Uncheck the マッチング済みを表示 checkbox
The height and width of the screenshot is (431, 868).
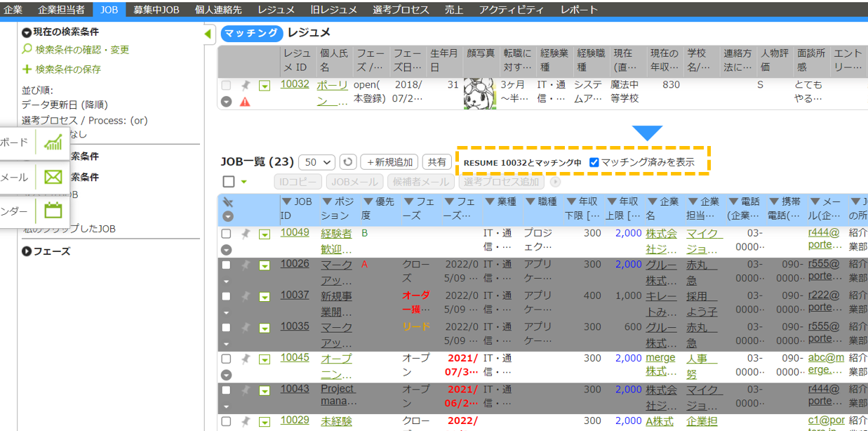[594, 161]
